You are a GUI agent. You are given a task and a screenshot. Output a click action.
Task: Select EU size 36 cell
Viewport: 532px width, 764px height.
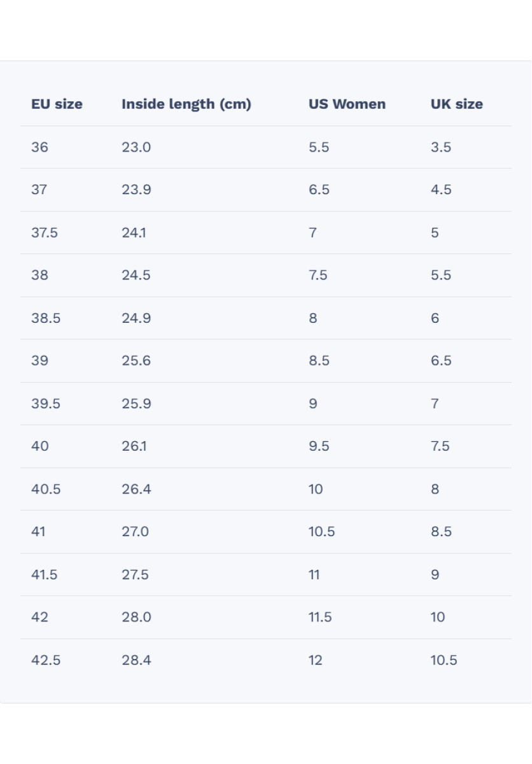(39, 147)
